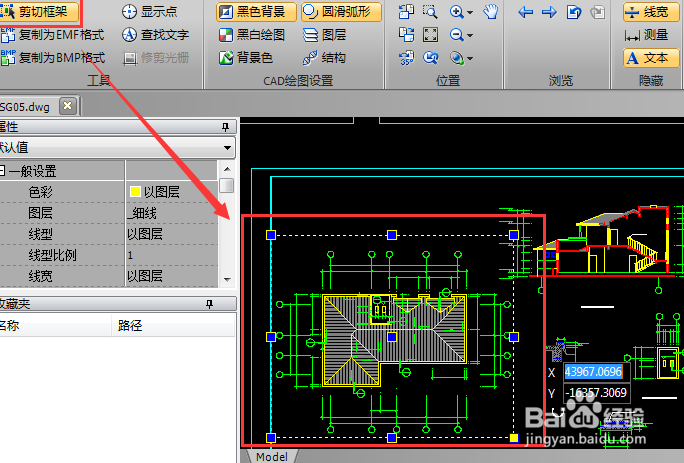Open the Zoom Out dropdown arrow
Screen dimensions: 684x463
[470, 35]
